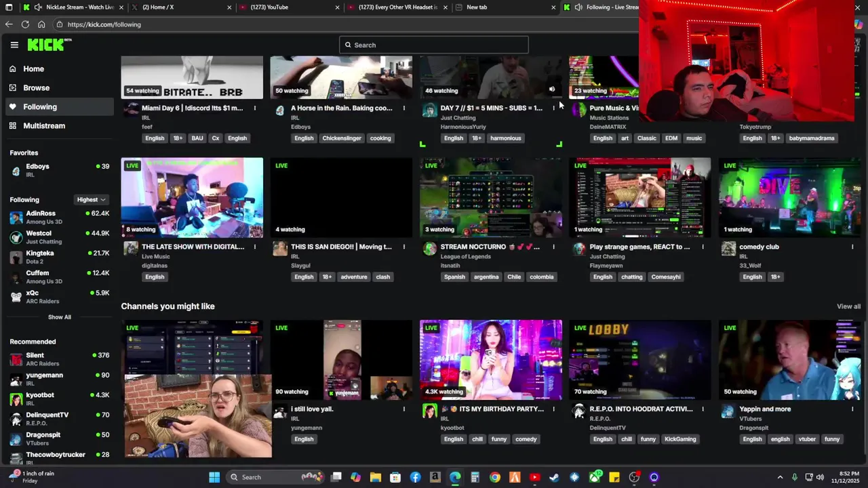
Task: Click the browser home button
Action: (41, 24)
